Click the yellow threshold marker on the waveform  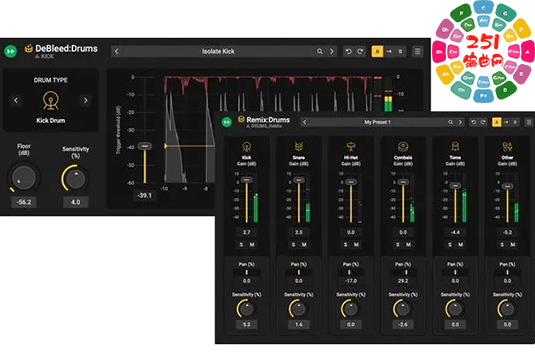click(166, 146)
